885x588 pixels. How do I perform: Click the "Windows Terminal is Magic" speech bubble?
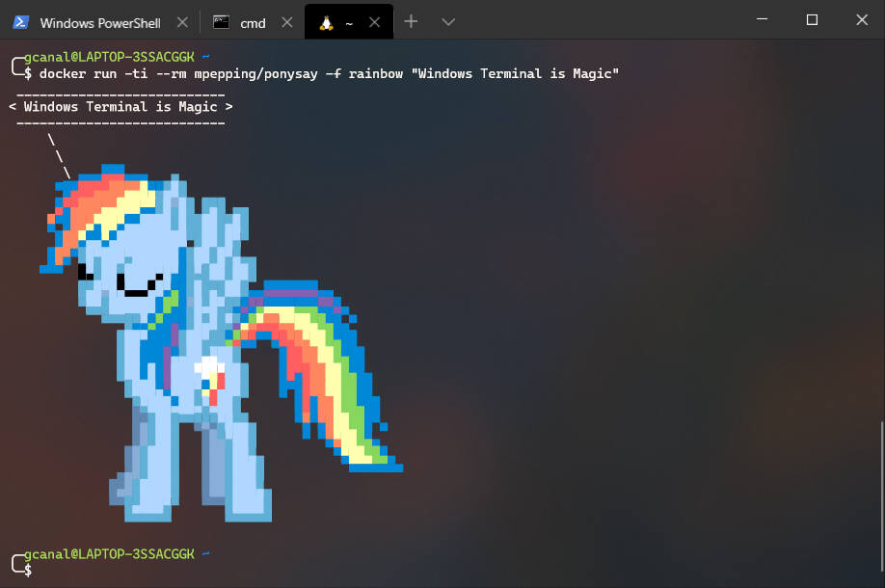[121, 107]
